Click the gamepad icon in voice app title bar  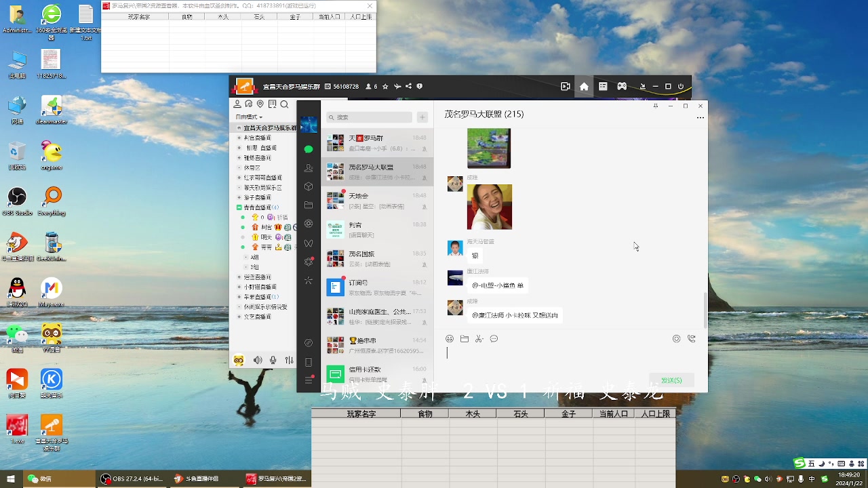(x=622, y=87)
